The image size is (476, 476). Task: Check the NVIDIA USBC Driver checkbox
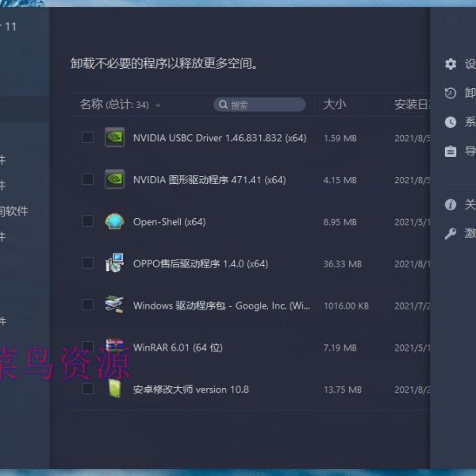[88, 137]
